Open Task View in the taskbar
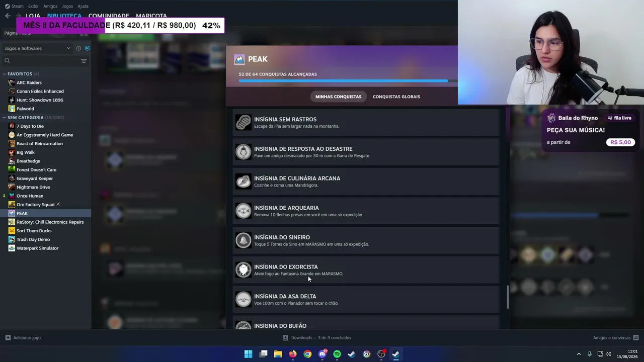 (263, 354)
